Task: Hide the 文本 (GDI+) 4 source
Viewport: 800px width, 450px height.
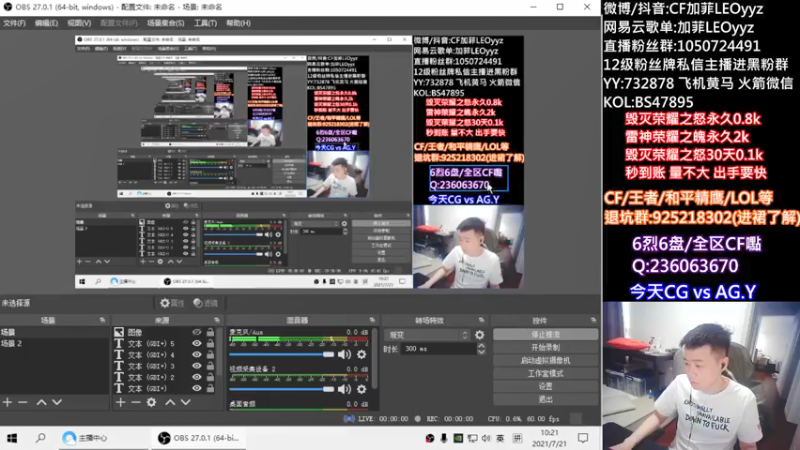Action: click(196, 355)
